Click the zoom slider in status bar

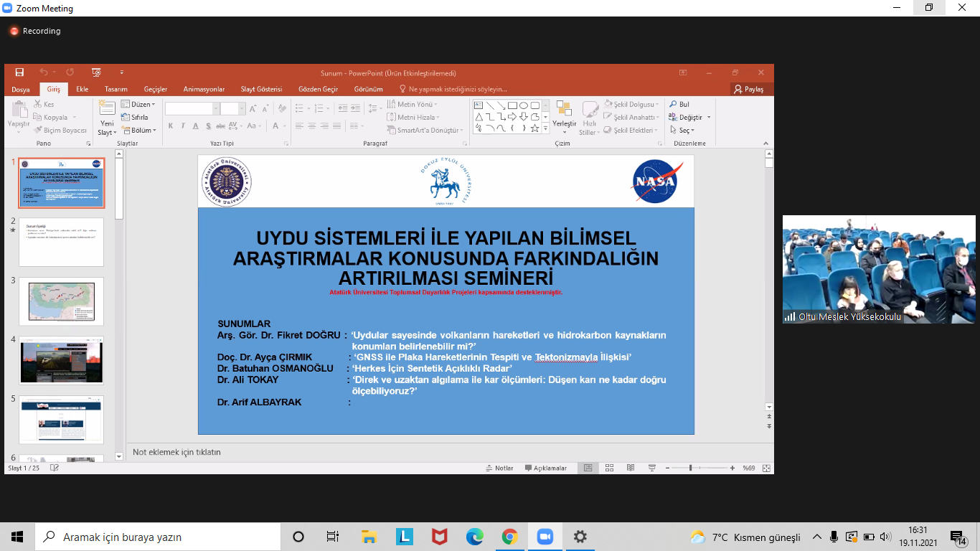(x=690, y=468)
